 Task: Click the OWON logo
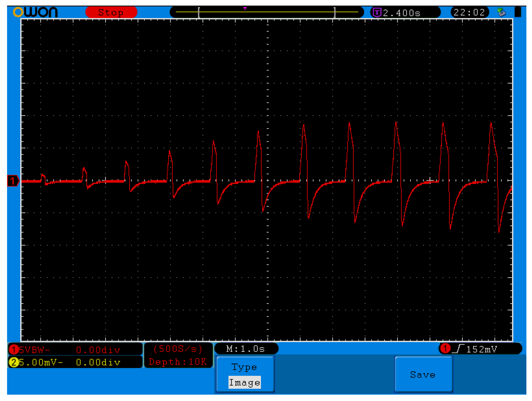(35, 12)
